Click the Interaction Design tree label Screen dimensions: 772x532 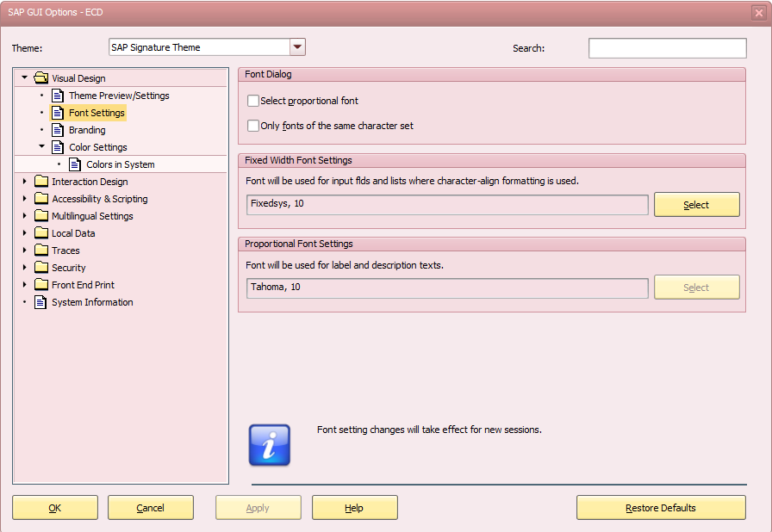pos(90,182)
